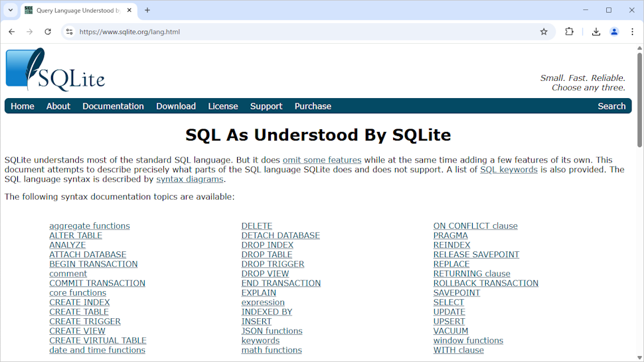Viewport: 644px width, 362px height.
Task: Go back using browser back arrow
Action: pyautogui.click(x=11, y=32)
